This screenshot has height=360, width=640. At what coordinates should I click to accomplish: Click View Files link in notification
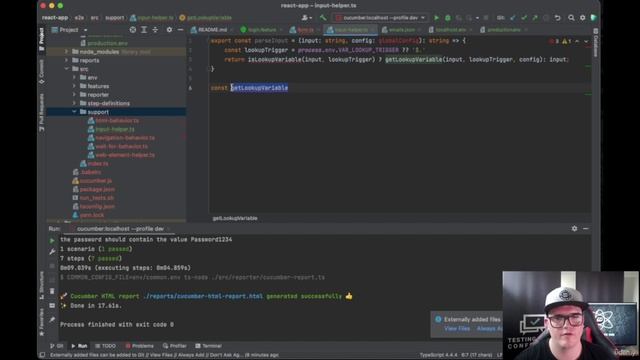(457, 329)
